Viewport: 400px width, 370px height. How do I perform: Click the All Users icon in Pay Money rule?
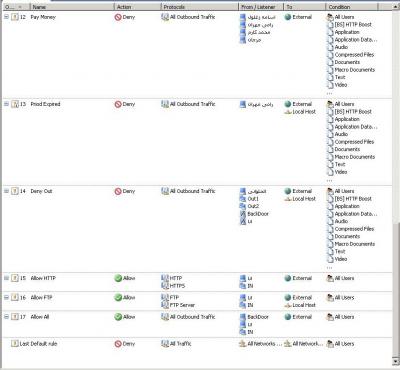click(330, 17)
